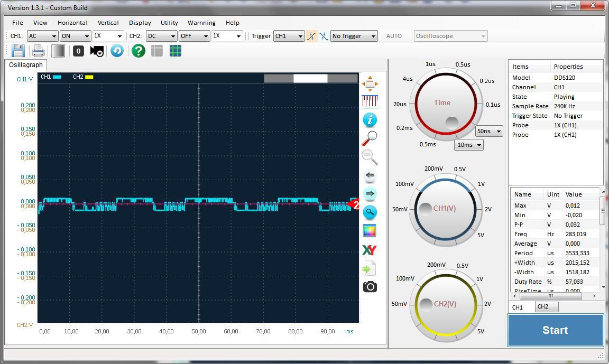Screen dimensions: 609x364
Task: Open CH1 AC coupling dropdown
Action: (x=42, y=36)
